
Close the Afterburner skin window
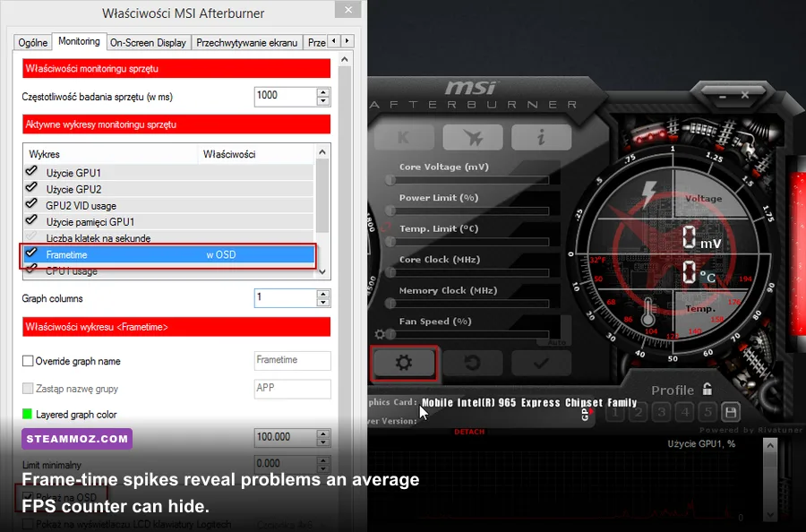pyautogui.click(x=745, y=95)
